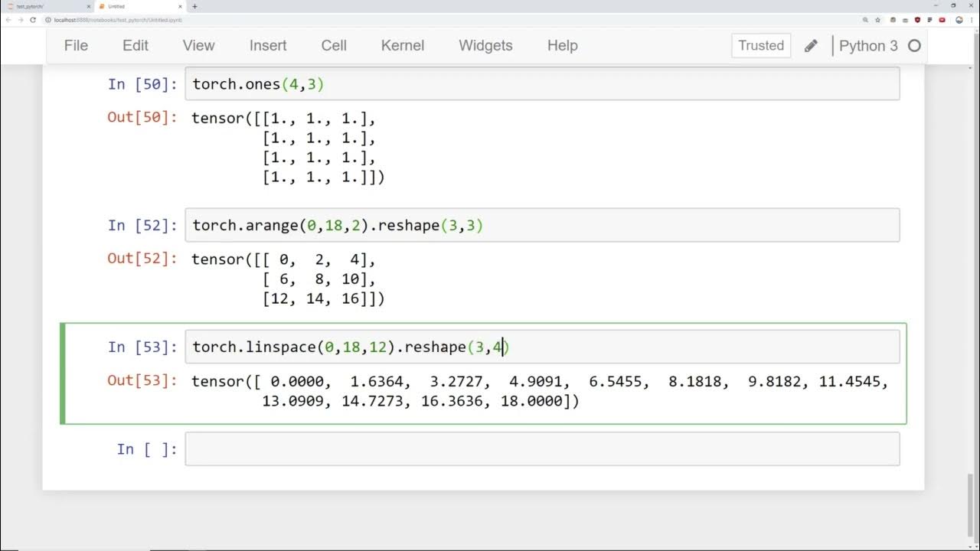Screen dimensions: 980x551
Task: Open the browser zoom magnifier icon
Action: [865, 20]
